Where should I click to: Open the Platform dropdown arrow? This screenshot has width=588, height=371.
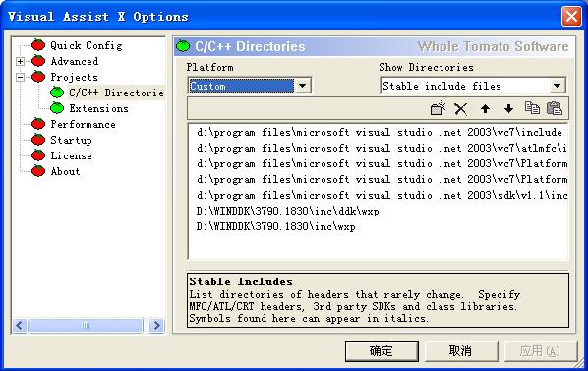click(x=302, y=86)
